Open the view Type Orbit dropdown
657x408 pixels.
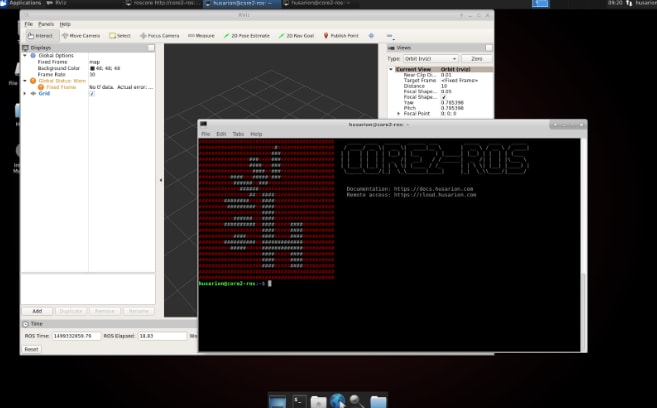pos(431,59)
